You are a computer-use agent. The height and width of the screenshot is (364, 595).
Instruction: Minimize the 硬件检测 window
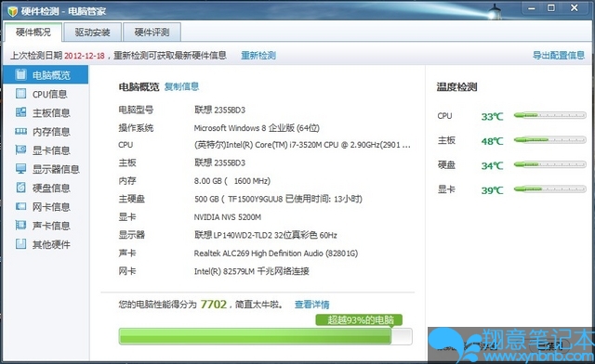click(532, 8)
